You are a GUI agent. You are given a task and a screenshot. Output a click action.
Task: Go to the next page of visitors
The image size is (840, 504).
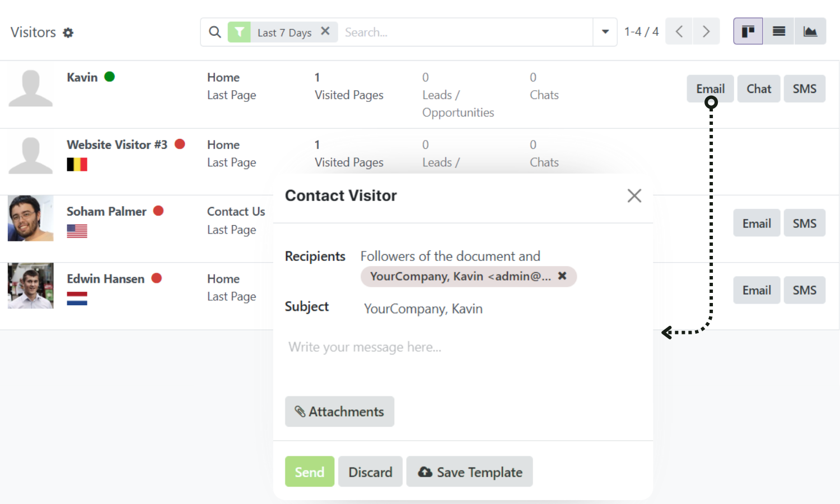pos(706,31)
